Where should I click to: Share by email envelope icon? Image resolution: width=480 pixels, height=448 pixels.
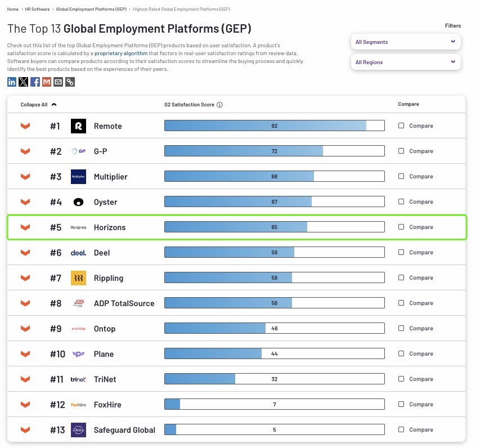[x=58, y=82]
